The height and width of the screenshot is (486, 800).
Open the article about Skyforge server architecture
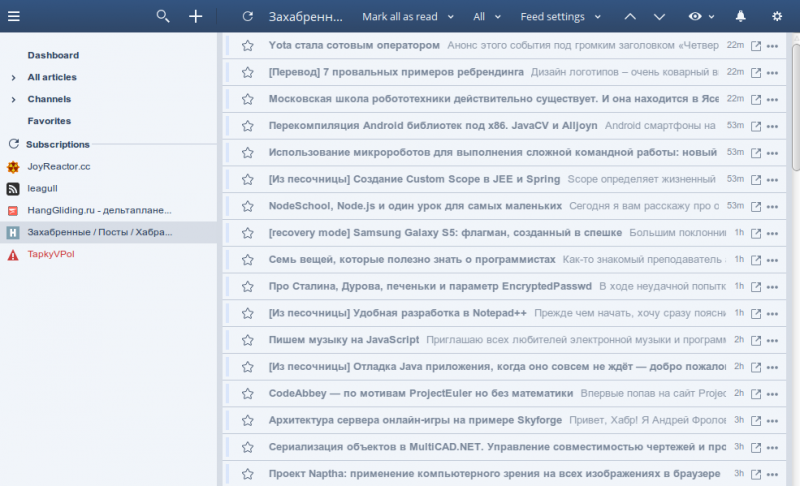tap(415, 420)
